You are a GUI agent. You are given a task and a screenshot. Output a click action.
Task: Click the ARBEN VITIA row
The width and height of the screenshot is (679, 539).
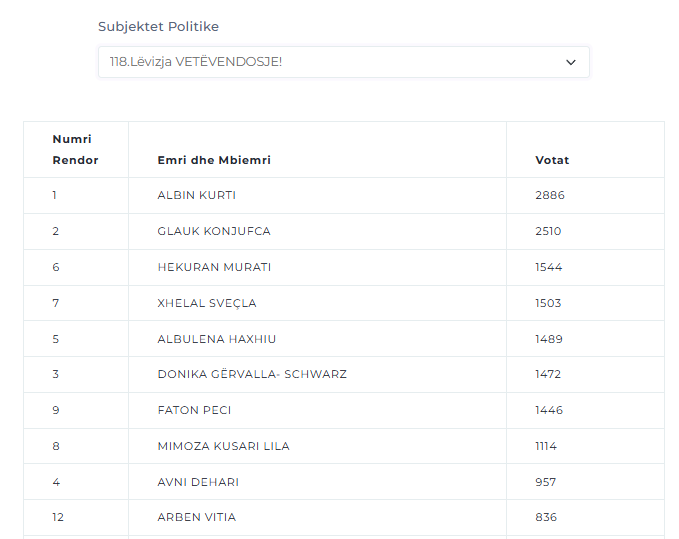pos(344,517)
